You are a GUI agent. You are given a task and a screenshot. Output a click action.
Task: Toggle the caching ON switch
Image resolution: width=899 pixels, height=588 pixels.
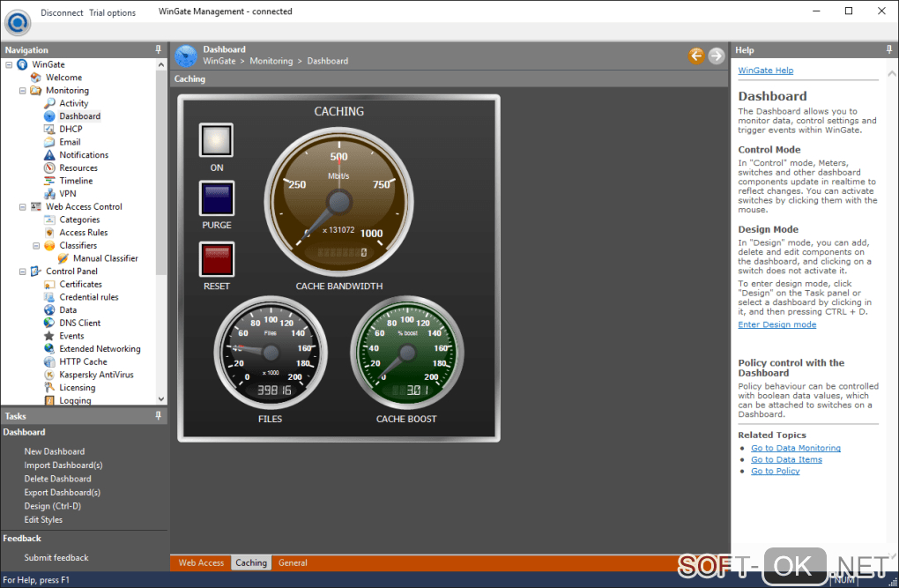tap(216, 140)
